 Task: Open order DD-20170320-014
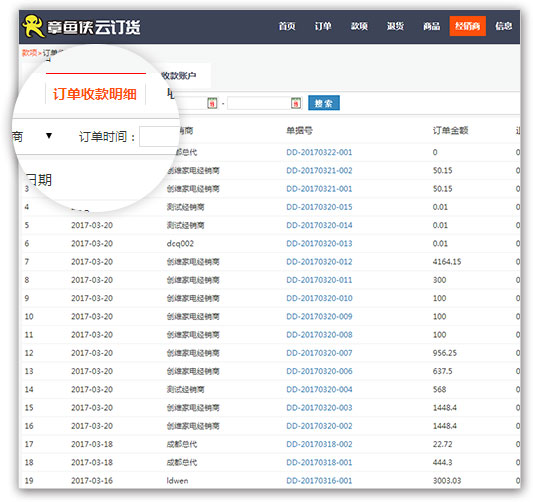click(319, 225)
